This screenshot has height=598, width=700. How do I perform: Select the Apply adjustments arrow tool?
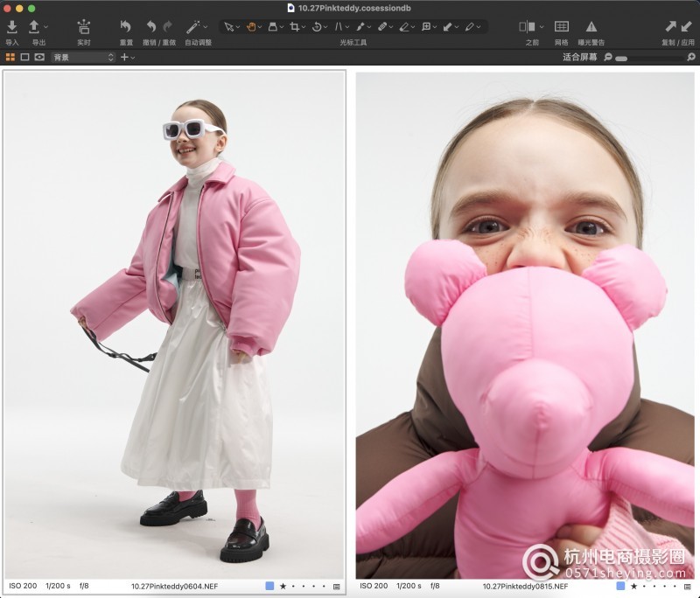pyautogui.click(x=448, y=27)
